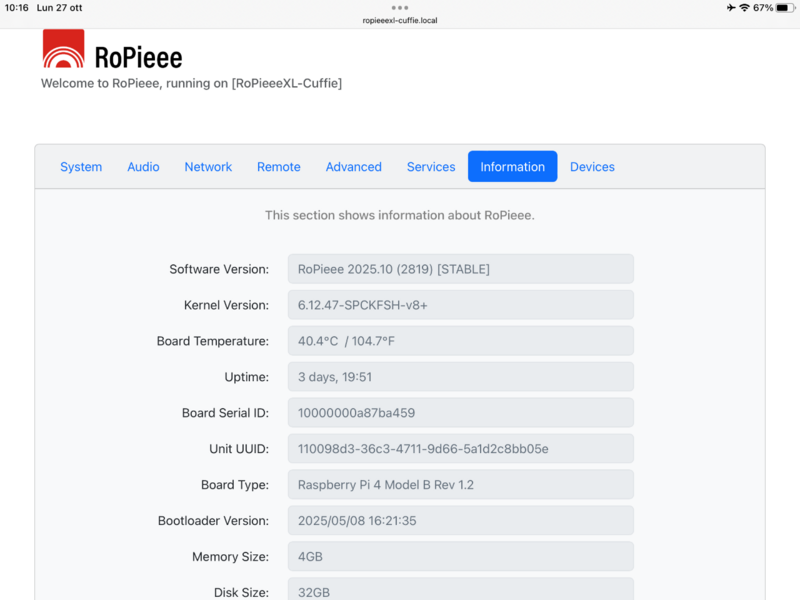Open the Network tab

[208, 167]
